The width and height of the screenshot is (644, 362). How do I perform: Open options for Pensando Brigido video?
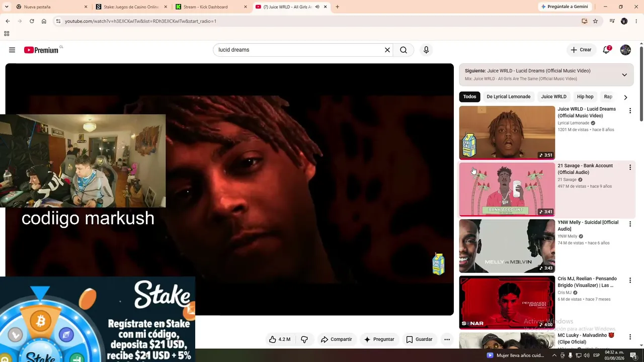[630, 281]
